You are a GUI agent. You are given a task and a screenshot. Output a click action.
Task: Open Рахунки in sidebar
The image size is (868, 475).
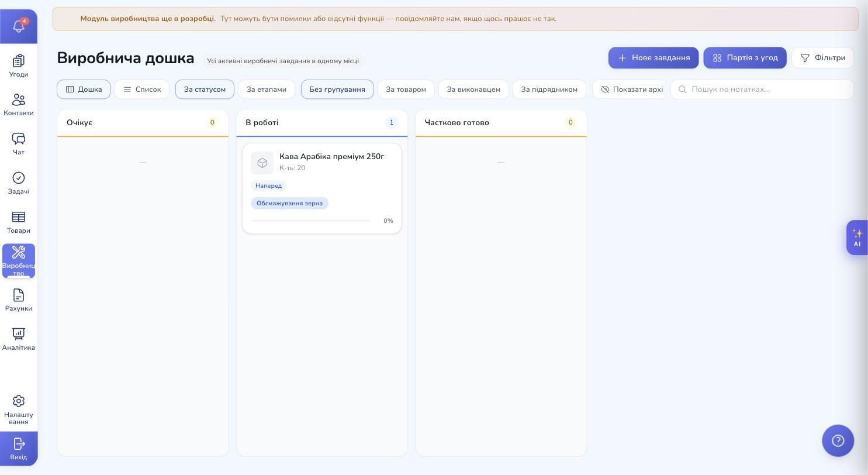point(19,300)
